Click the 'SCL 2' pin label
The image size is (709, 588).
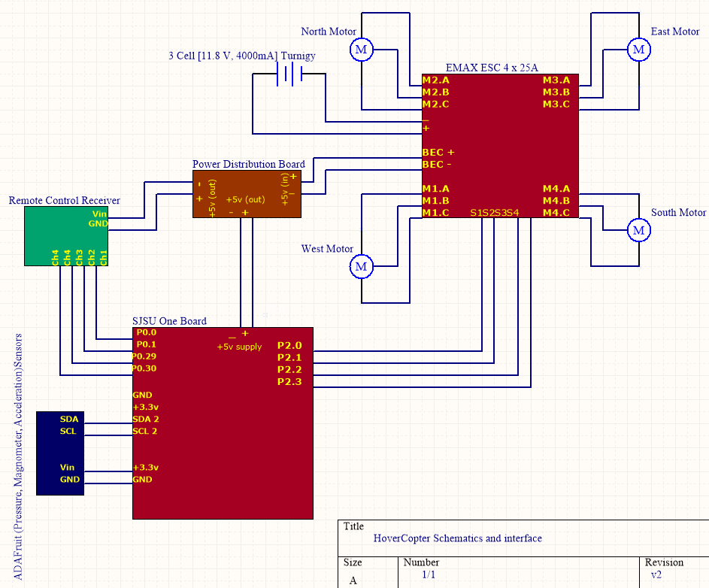144,431
